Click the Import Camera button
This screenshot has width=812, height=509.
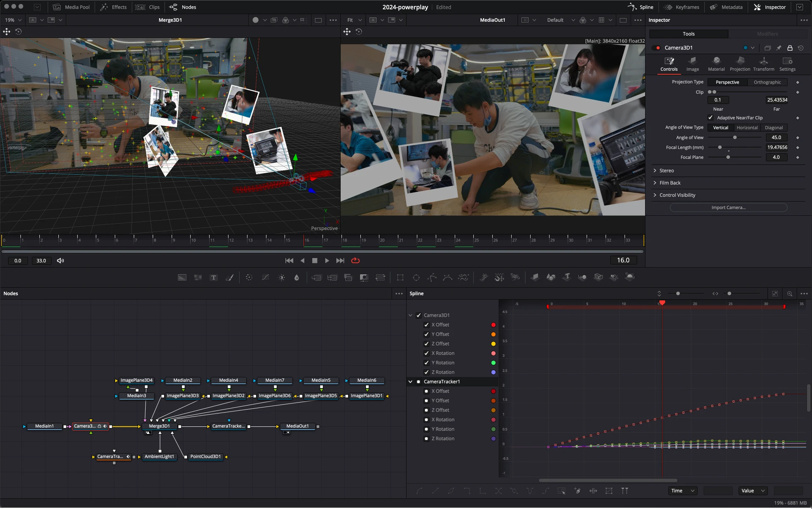(x=728, y=207)
